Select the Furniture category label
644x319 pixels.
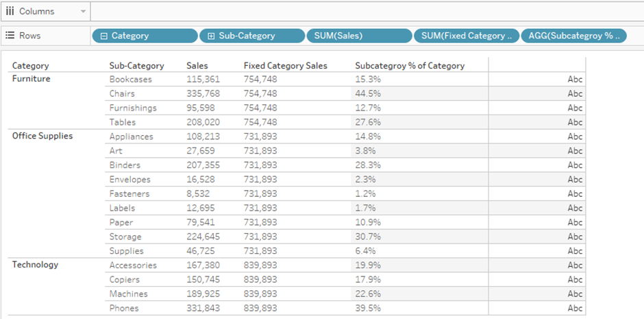(32, 79)
